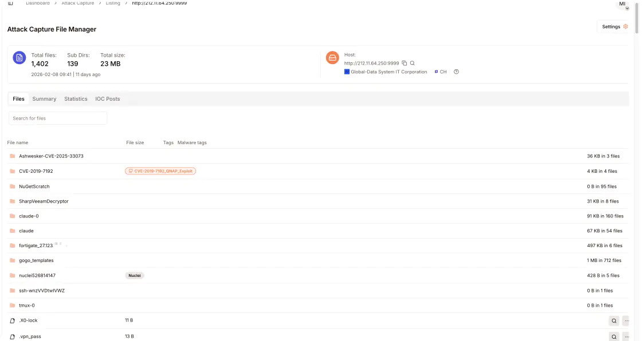Click the search icon beside the host URL
The height and width of the screenshot is (341, 644).
click(413, 63)
